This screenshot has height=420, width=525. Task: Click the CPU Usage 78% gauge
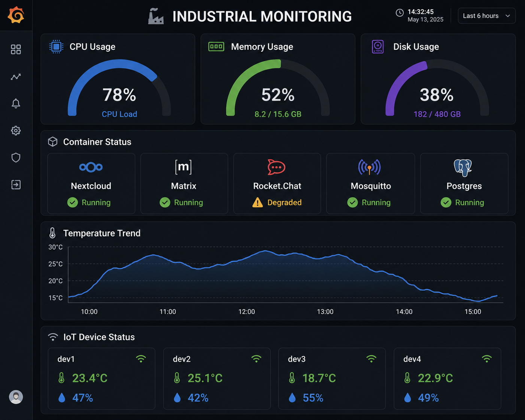coord(119,88)
